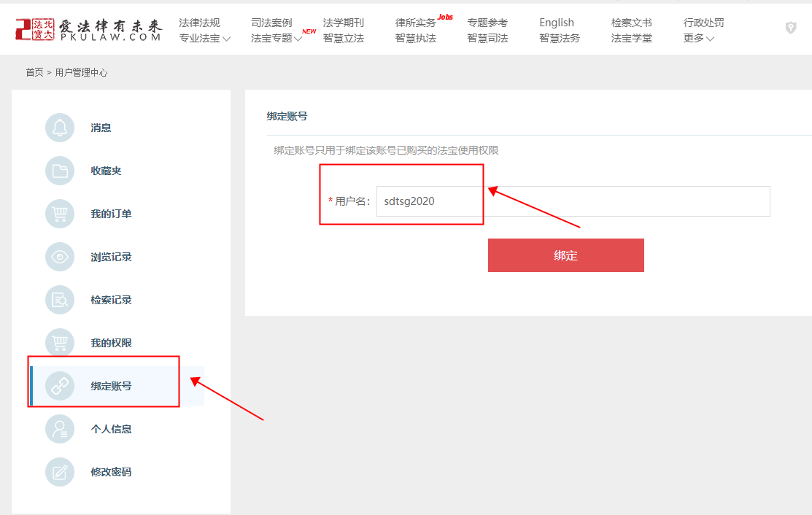Click the eye icon for 浏览记录
Screen dimensions: 812x515
coord(60,257)
